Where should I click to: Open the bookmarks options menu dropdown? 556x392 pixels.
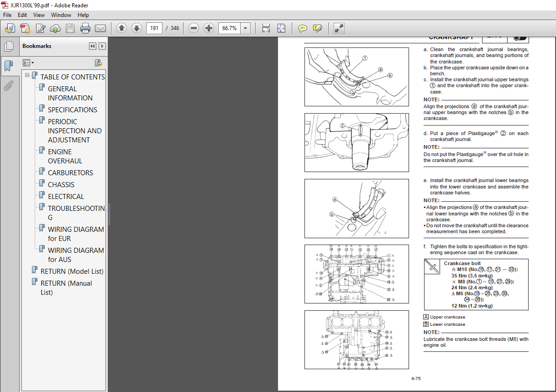tap(28, 63)
